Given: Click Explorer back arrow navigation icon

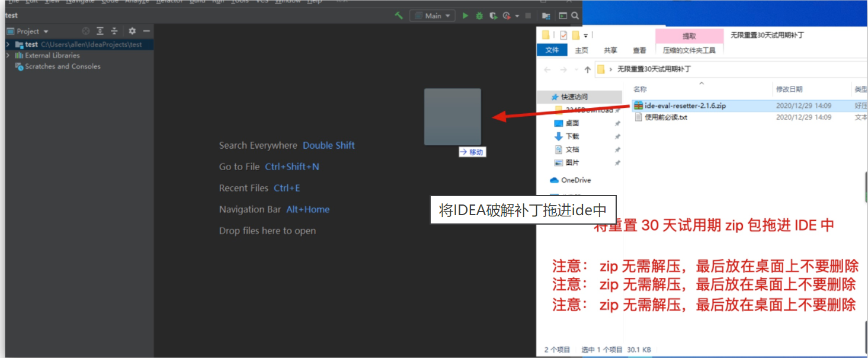Looking at the screenshot, I should (547, 69).
